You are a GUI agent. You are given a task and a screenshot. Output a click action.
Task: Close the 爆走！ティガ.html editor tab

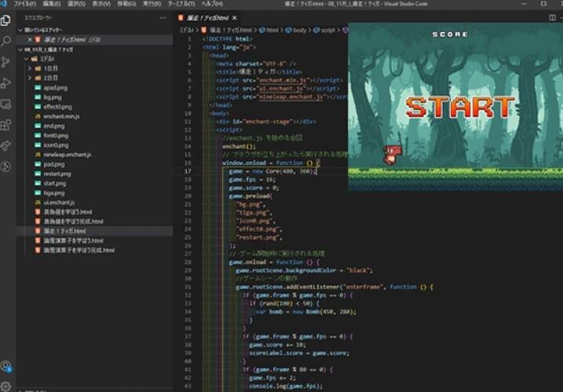235,18
